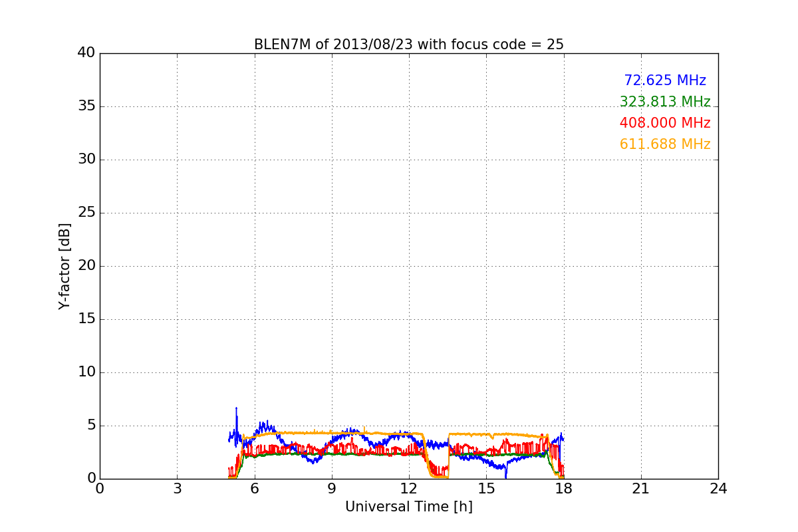Click y-axis tick label 30
This screenshot has width=798, height=532.
coord(86,160)
